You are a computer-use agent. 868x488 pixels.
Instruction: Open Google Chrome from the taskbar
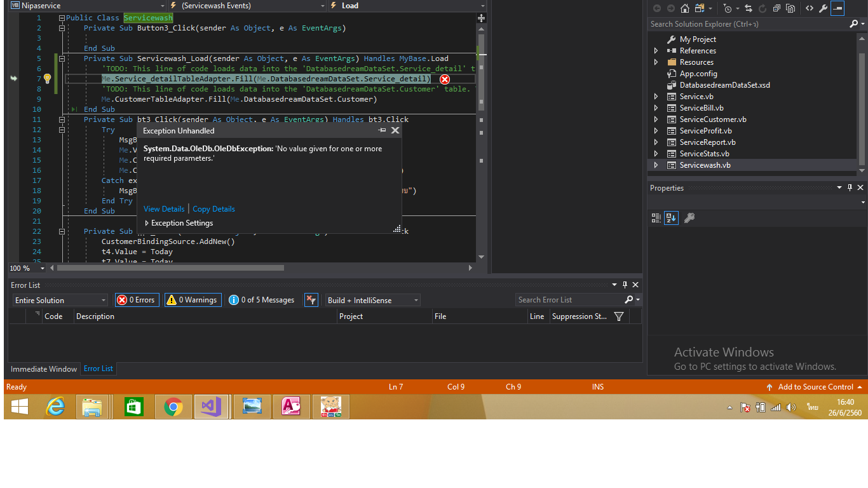pyautogui.click(x=173, y=407)
